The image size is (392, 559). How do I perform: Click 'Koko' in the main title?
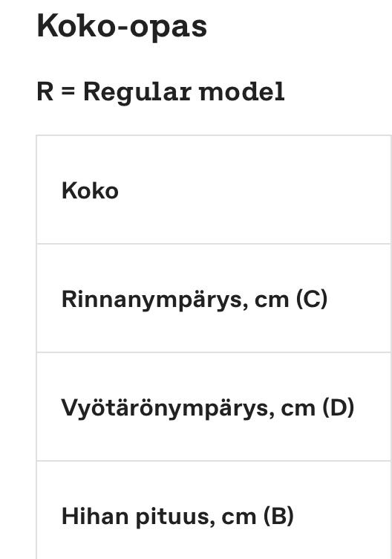pyautogui.click(x=76, y=26)
